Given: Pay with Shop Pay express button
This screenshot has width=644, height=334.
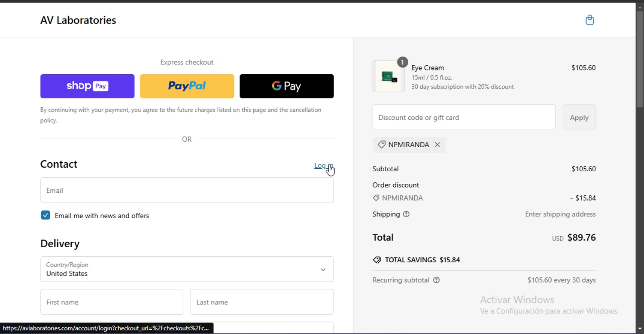Looking at the screenshot, I should point(88,86).
